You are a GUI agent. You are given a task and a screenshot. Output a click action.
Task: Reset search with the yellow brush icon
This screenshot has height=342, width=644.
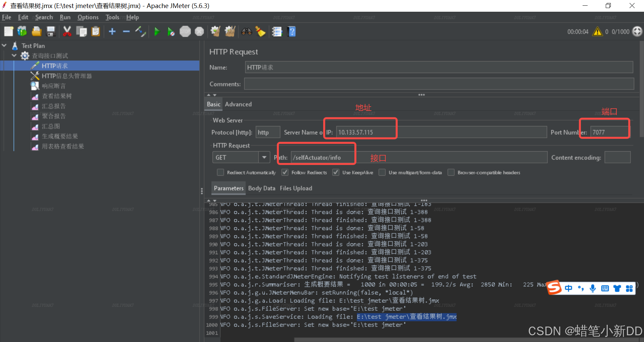click(x=261, y=32)
